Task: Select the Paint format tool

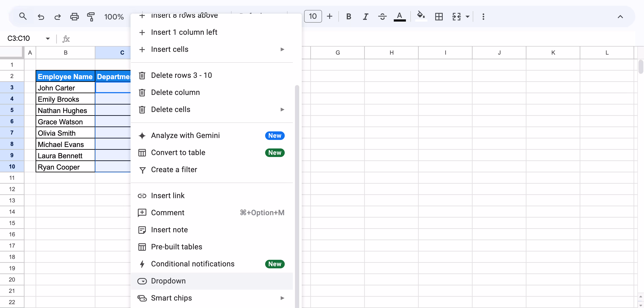Action: point(91,16)
